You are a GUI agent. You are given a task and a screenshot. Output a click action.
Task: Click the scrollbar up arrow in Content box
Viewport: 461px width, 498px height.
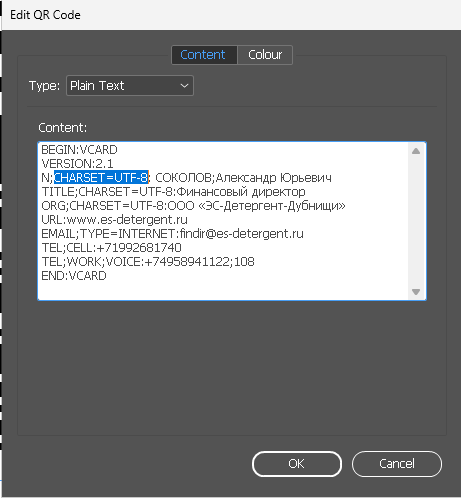pos(416,151)
